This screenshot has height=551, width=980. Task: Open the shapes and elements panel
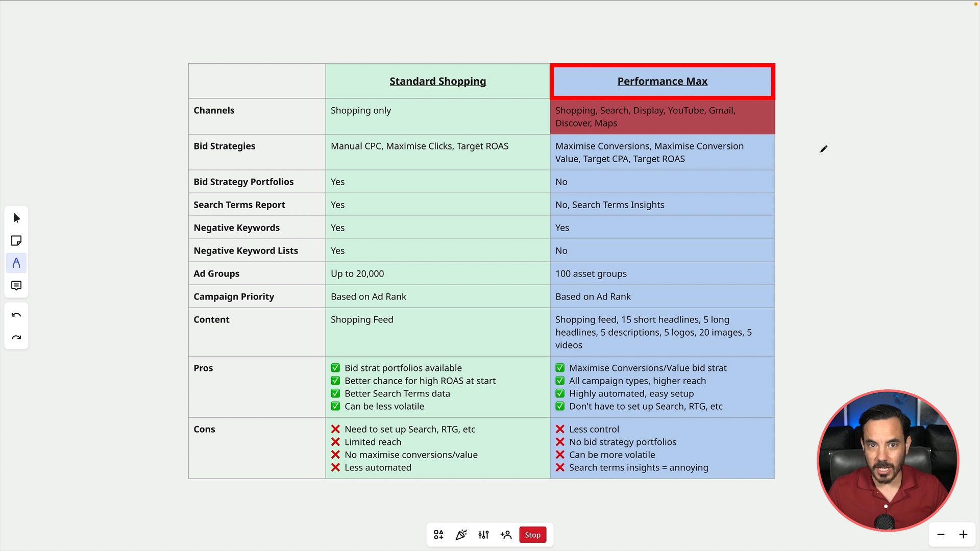(438, 535)
